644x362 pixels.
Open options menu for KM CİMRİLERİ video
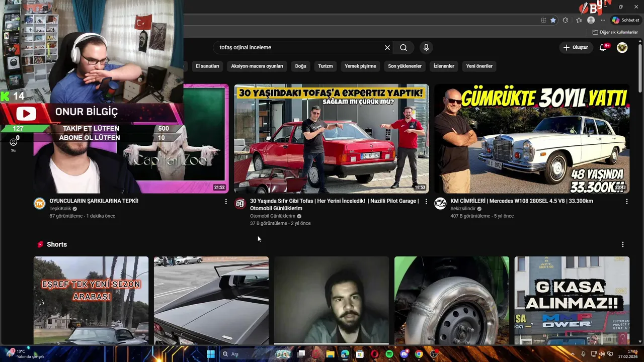tap(626, 202)
